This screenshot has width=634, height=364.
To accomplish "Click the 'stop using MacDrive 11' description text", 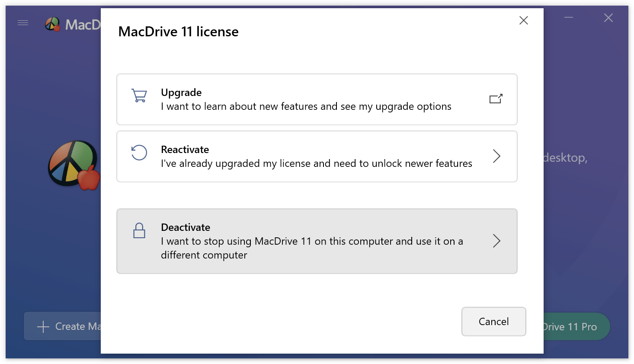I will tap(311, 241).
